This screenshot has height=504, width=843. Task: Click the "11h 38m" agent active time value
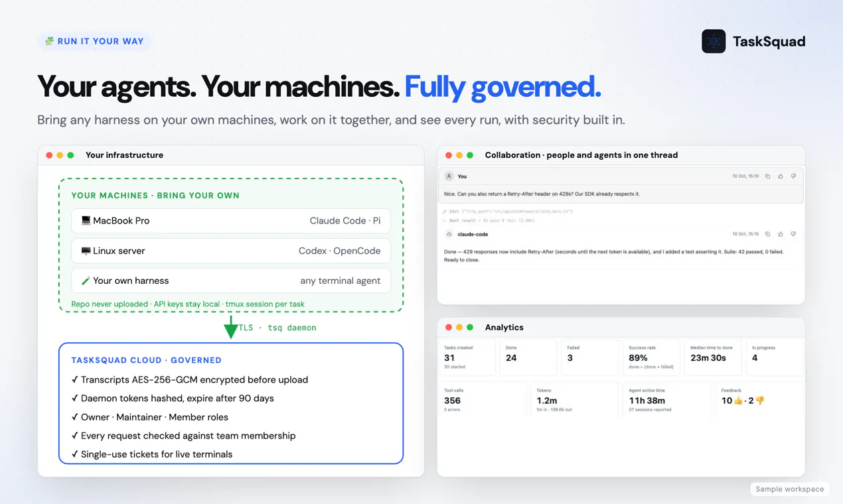(x=647, y=401)
